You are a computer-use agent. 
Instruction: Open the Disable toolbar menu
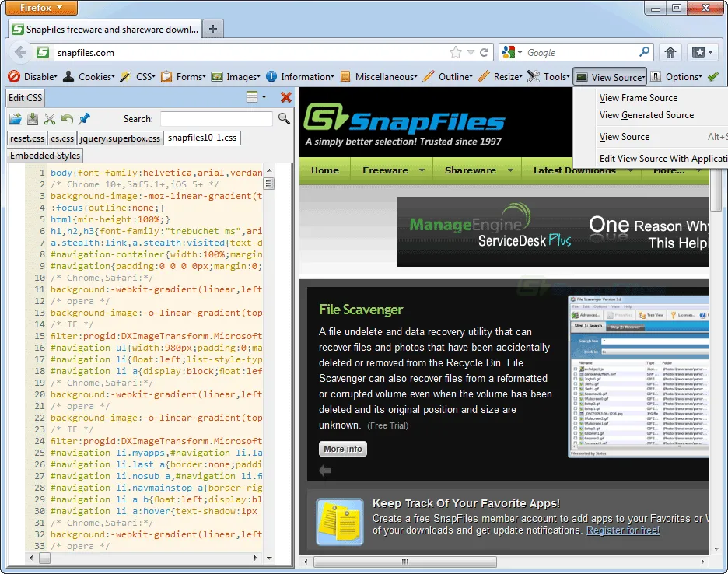click(33, 77)
